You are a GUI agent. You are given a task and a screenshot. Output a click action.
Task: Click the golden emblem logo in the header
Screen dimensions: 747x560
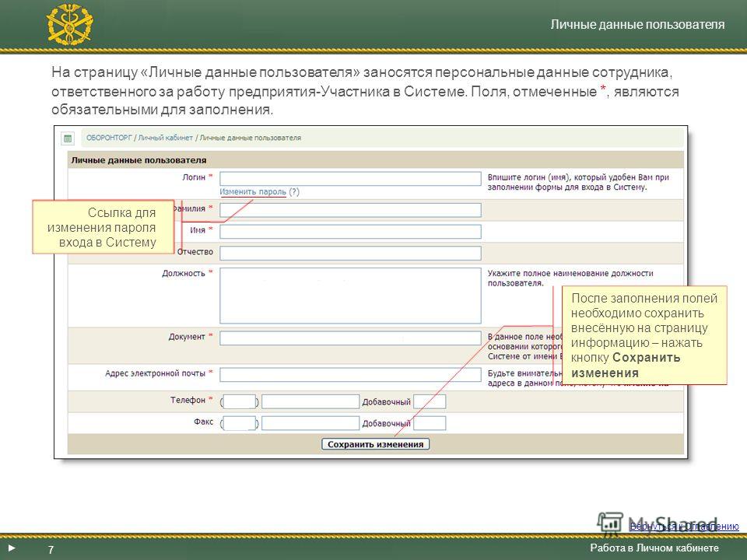pos(69,24)
